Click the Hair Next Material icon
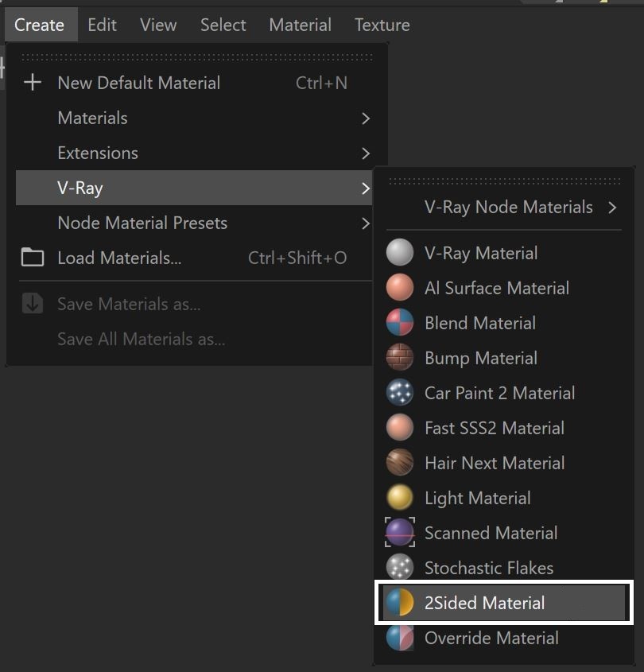The image size is (644, 672). [x=399, y=462]
